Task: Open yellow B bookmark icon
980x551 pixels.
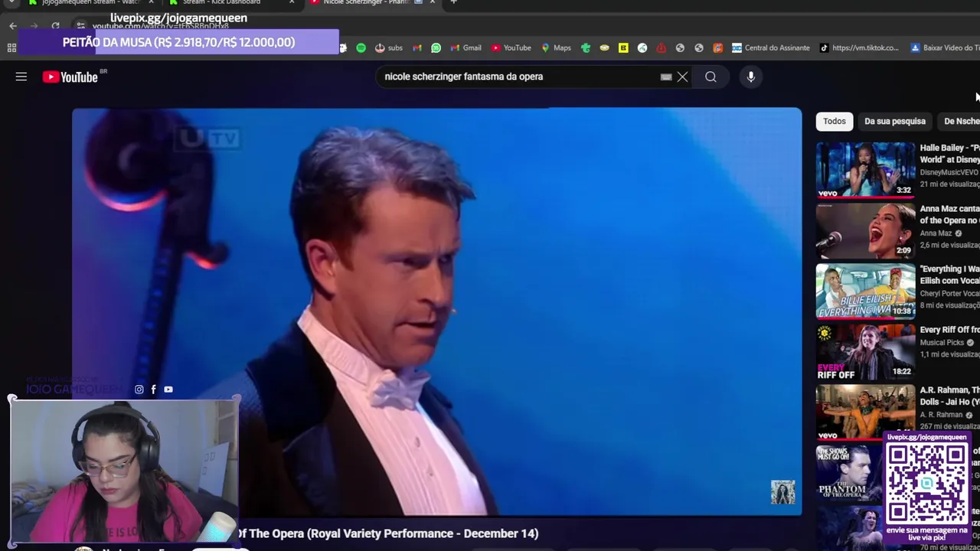Action: [623, 47]
